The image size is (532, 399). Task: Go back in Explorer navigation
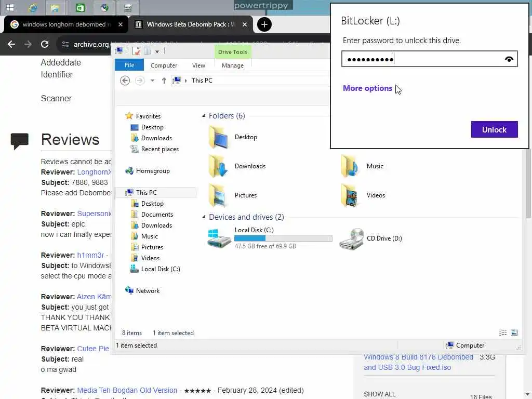(x=125, y=81)
